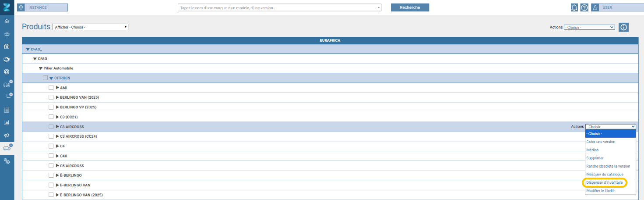This screenshot has height=200, width=644.
Task: Click the 'Ë-BERLINGO VAN' label
Action: (x=75, y=185)
